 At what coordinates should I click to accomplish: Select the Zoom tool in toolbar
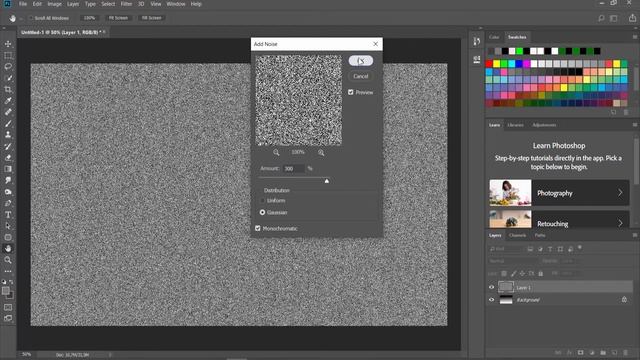click(8, 260)
